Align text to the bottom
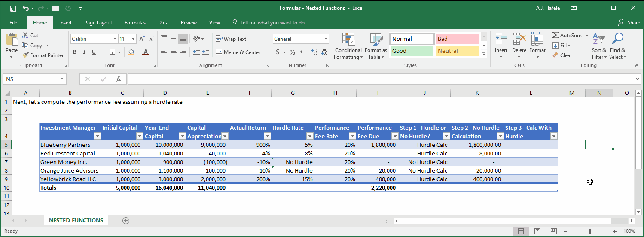Viewport: 644px width, 237px height. (x=183, y=39)
